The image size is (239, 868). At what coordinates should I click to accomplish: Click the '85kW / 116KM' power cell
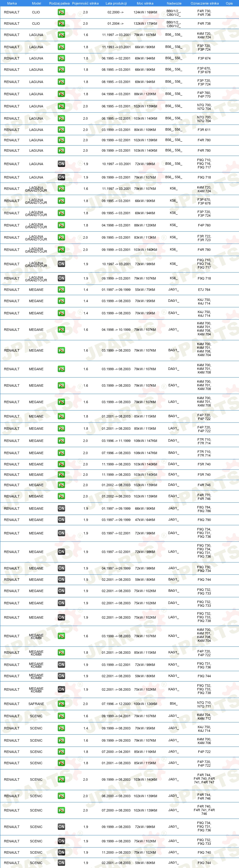[x=145, y=752]
